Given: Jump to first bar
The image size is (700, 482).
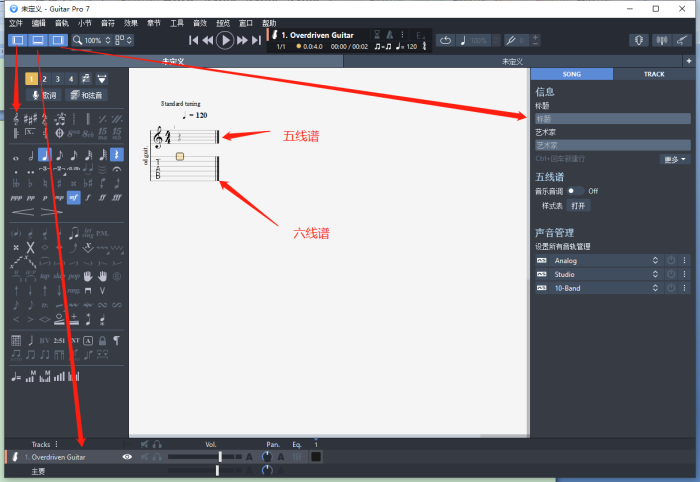Looking at the screenshot, I should pos(193,41).
